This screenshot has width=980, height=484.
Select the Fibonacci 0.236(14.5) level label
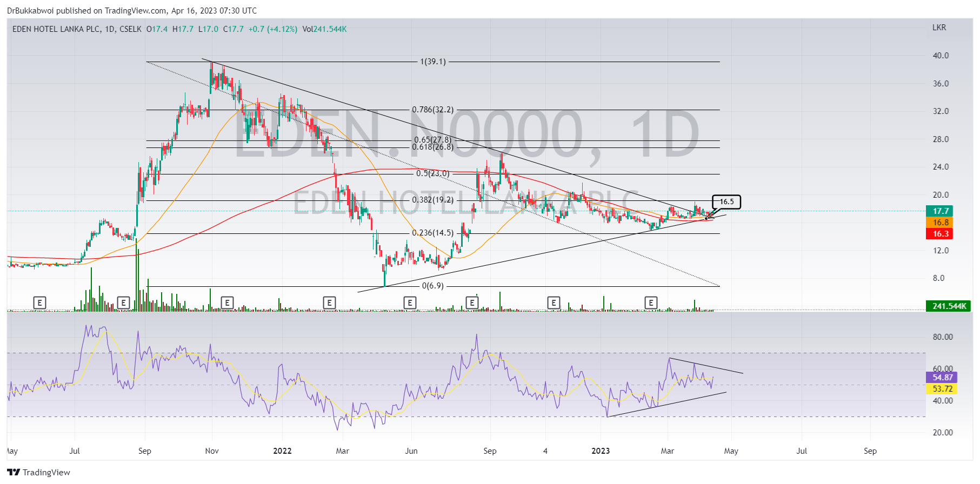click(433, 233)
